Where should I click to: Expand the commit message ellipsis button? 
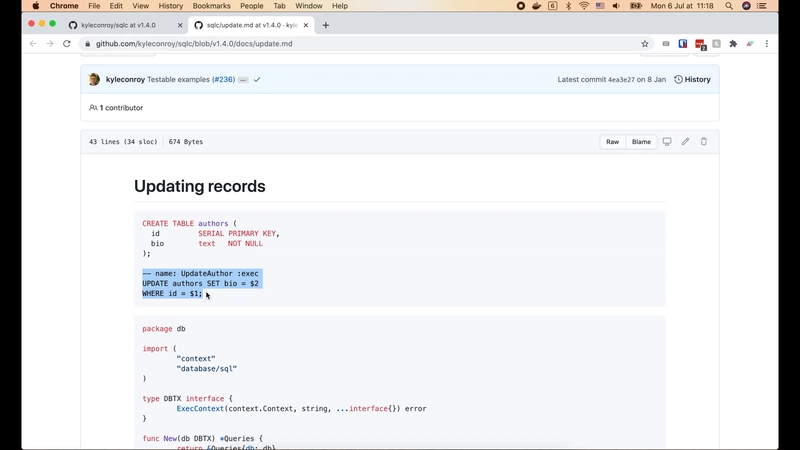(x=243, y=79)
